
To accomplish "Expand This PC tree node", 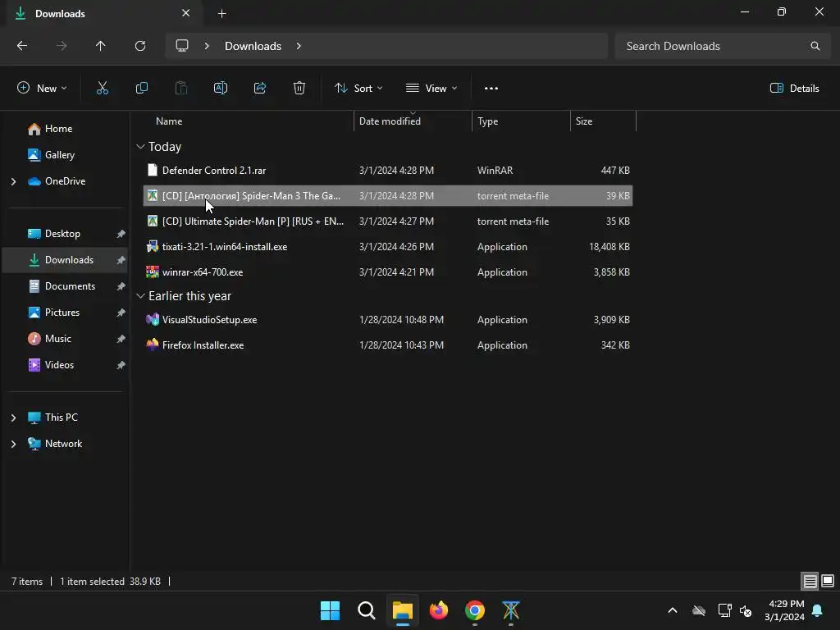I will pos(13,418).
